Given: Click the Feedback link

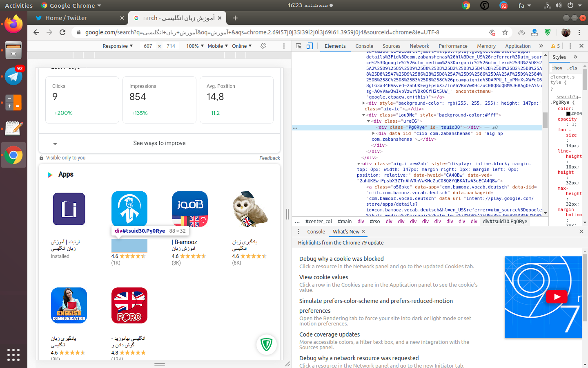Looking at the screenshot, I should click(x=269, y=158).
